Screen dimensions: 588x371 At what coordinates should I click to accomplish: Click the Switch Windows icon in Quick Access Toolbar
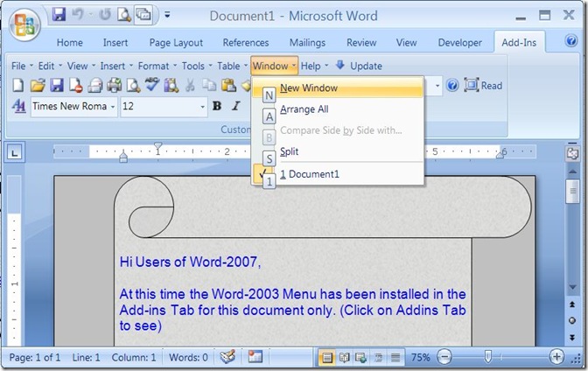coord(143,15)
